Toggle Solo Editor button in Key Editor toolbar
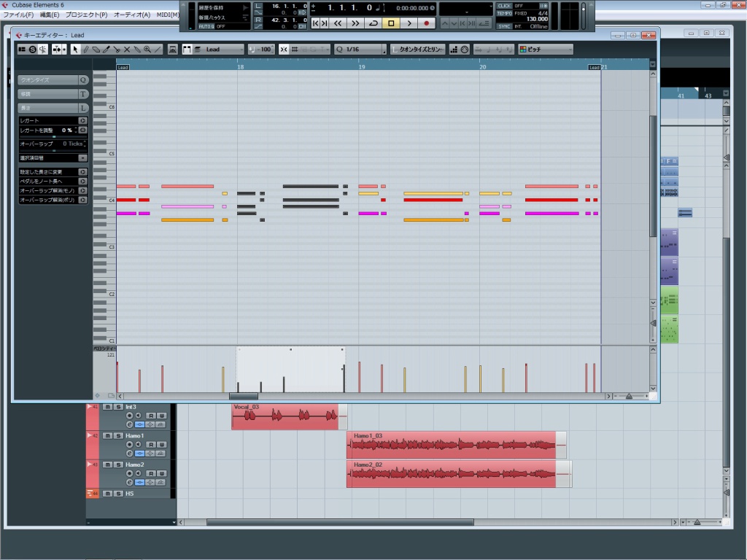This screenshot has height=560, width=747. pos(33,50)
